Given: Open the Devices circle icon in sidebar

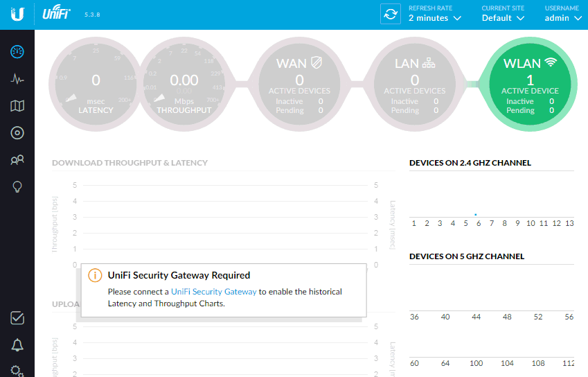Looking at the screenshot, I should (x=17, y=133).
